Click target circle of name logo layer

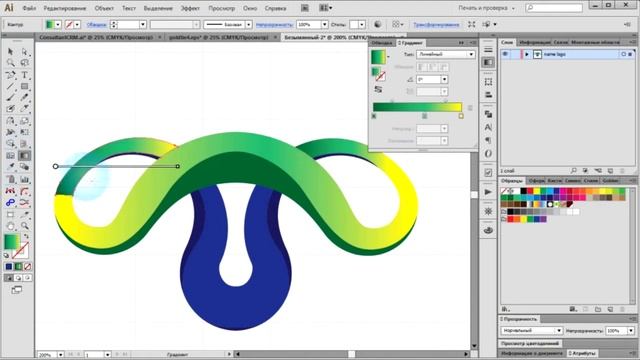pos(623,54)
